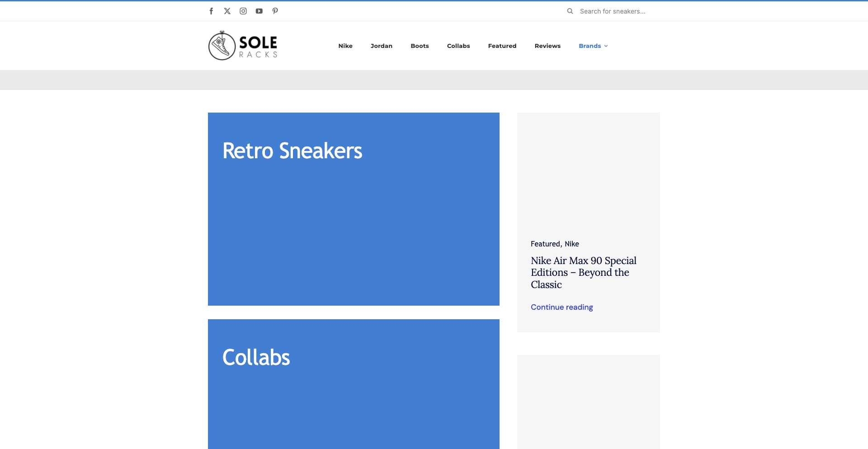This screenshot has height=449, width=868.
Task: Open the Nike Air Max 90 article title
Action: (583, 272)
